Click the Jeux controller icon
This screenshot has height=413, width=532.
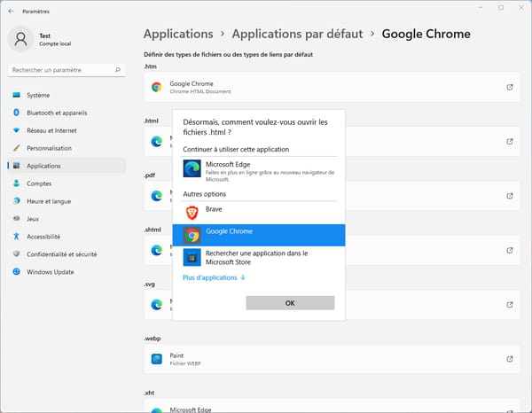point(16,219)
